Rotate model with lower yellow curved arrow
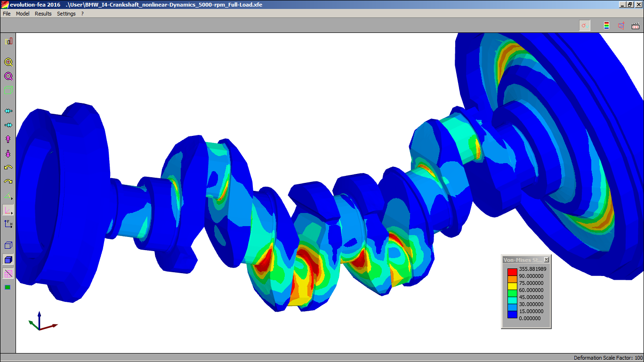Screen dimensions: 644x362 click(x=8, y=181)
